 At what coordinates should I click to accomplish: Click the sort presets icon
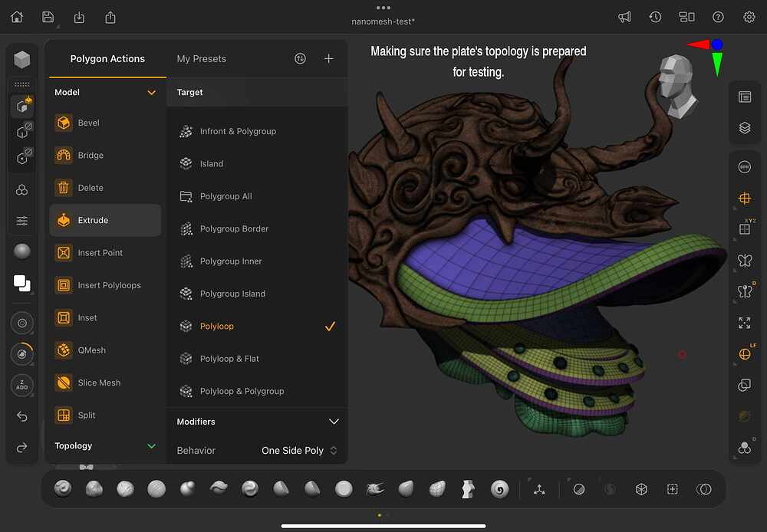(x=301, y=59)
